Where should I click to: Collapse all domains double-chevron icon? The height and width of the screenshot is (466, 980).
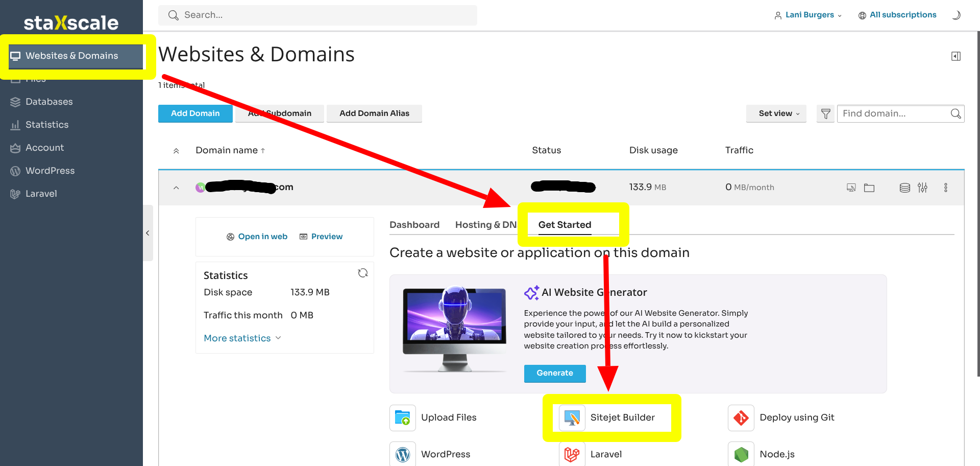pyautogui.click(x=176, y=151)
